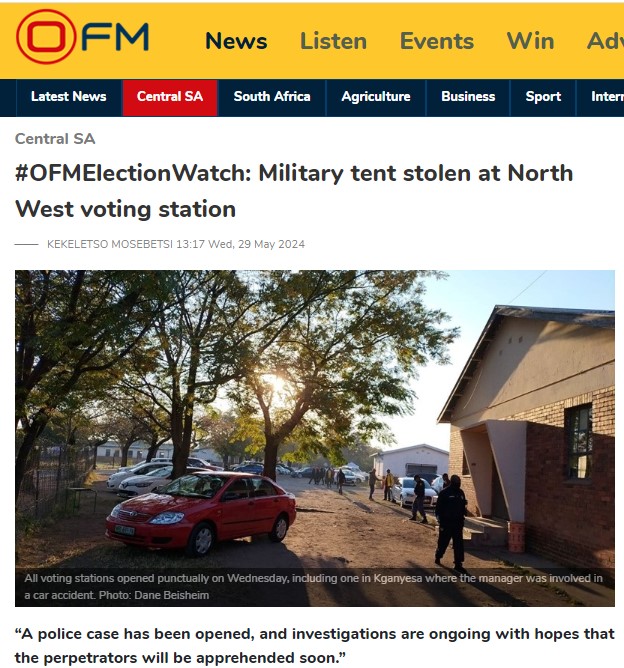Click the grey Central SA category link

(55, 139)
